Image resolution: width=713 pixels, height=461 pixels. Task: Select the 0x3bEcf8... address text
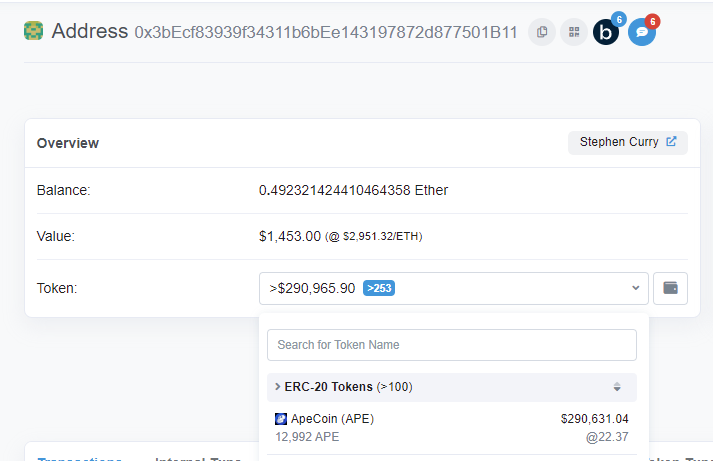point(326,32)
